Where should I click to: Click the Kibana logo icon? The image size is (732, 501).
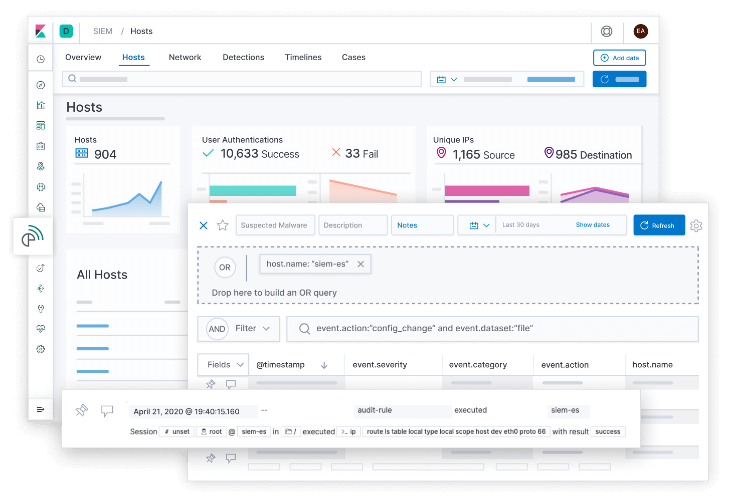point(40,31)
